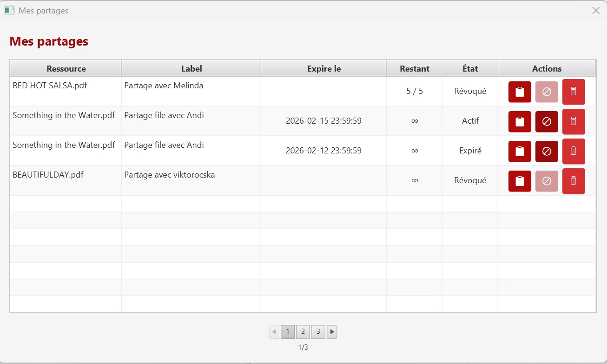Delete the expired Something in the Water share
Viewport: 607px width, 364px height.
(574, 151)
